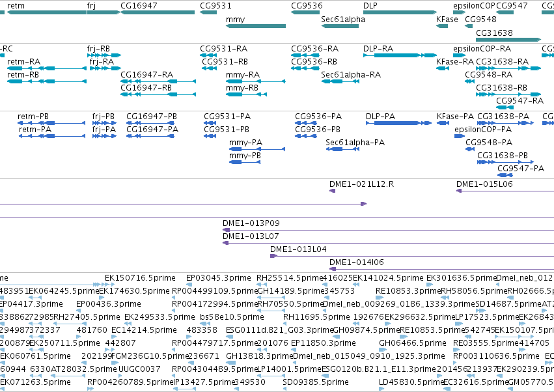Select the frj-PB protein feature
Screen dimensions: 554x392
pos(104,123)
